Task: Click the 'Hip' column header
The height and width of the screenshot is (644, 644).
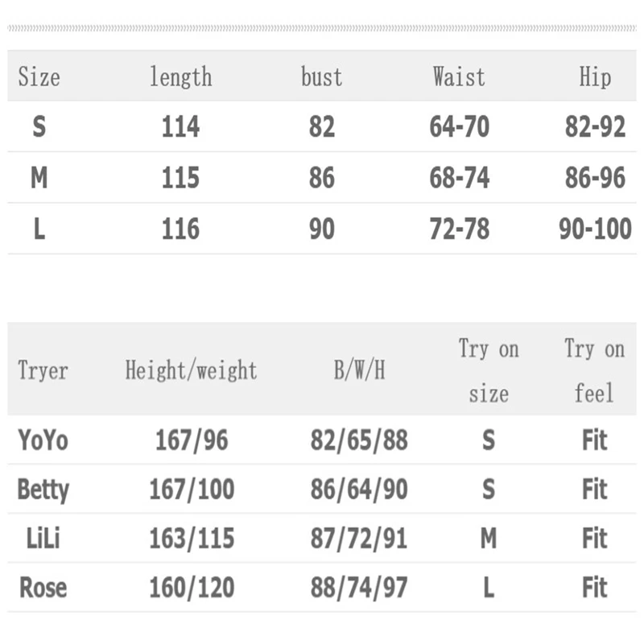Action: pyautogui.click(x=595, y=77)
